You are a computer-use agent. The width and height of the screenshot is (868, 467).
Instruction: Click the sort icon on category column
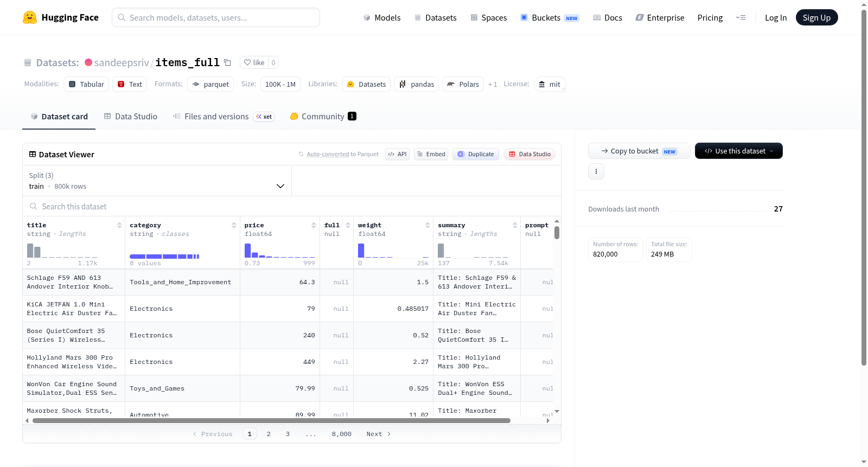click(234, 225)
